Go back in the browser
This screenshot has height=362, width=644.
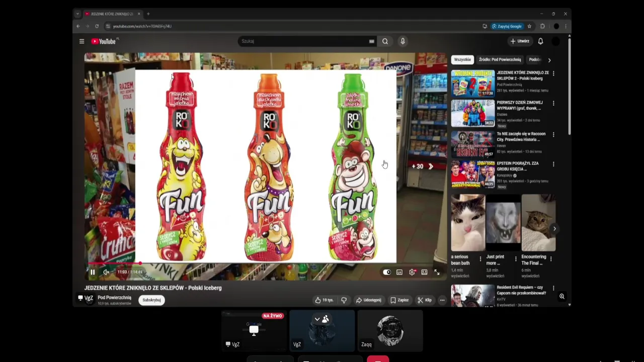point(78,26)
